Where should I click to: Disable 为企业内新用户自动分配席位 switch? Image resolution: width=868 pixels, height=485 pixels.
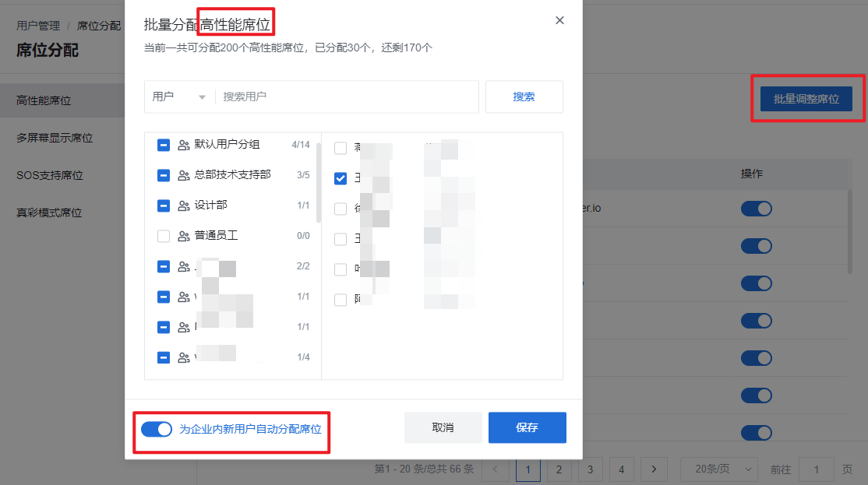157,429
